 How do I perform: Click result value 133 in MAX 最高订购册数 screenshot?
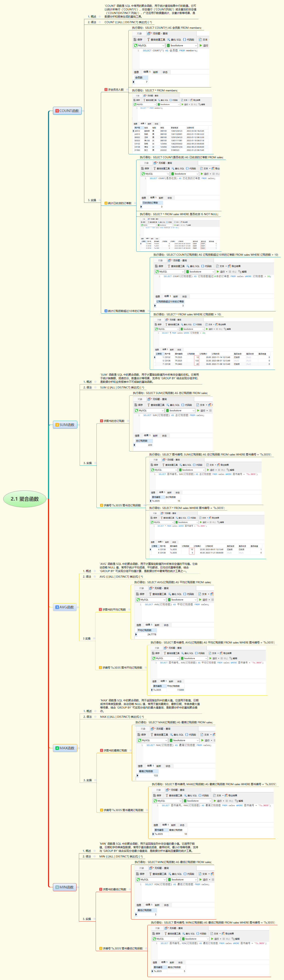pos(155,775)
